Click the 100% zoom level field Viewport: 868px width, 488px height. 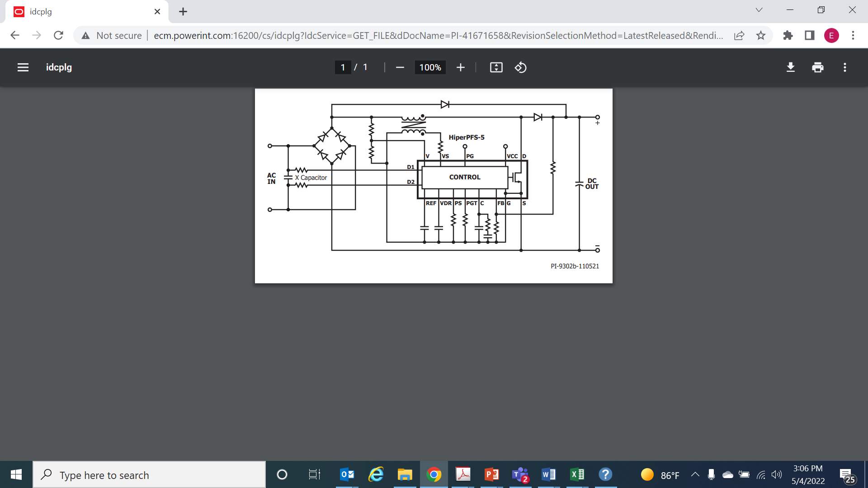[430, 67]
